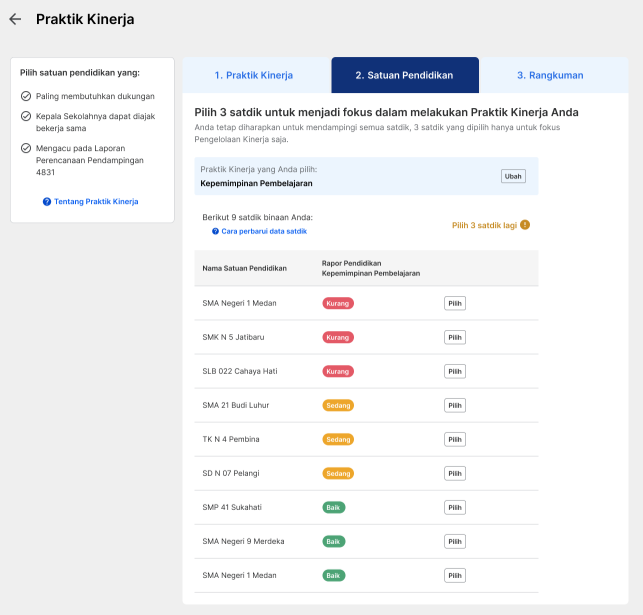The height and width of the screenshot is (615, 643).
Task: Pick SMA 21 Budi Luhur with Pilih button
Action: point(455,405)
